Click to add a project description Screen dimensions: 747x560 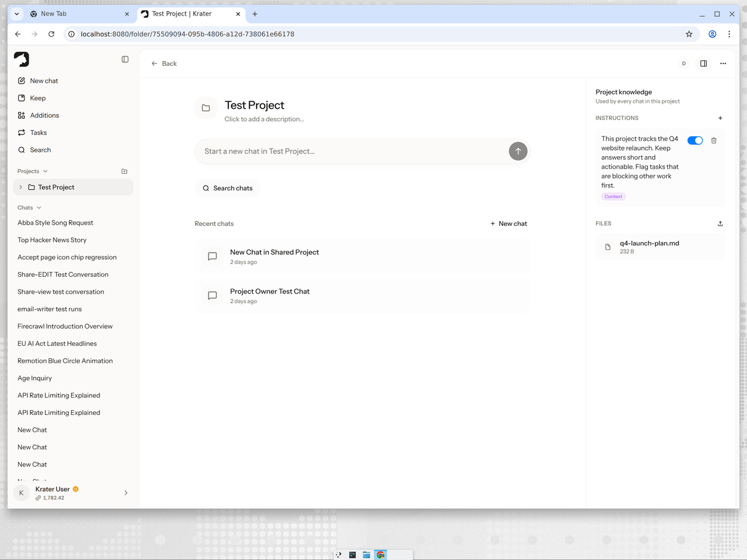click(264, 119)
